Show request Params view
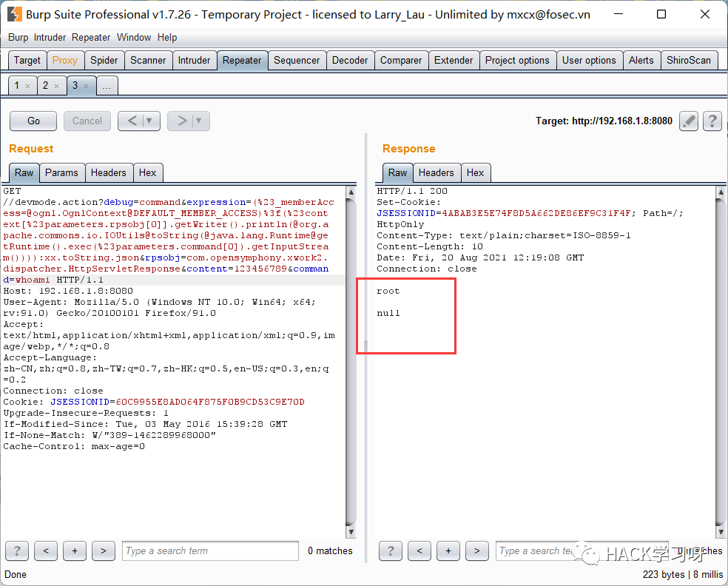 click(x=61, y=172)
